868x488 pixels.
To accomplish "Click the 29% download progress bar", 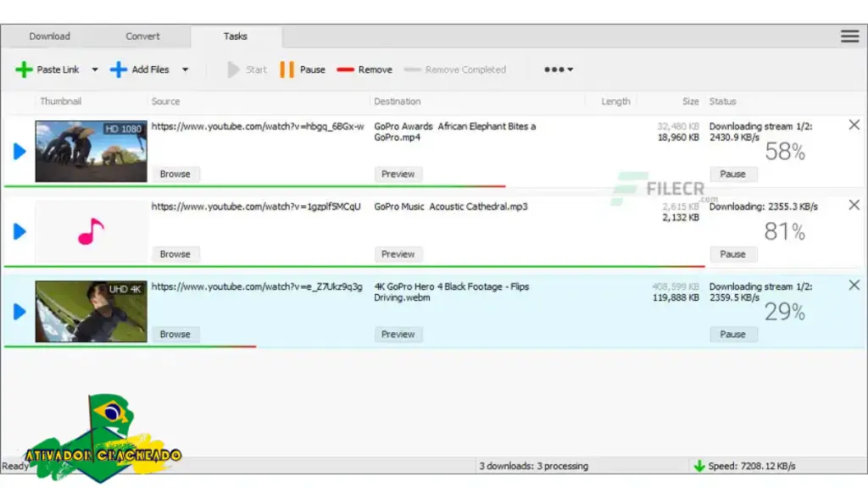I will click(130, 347).
